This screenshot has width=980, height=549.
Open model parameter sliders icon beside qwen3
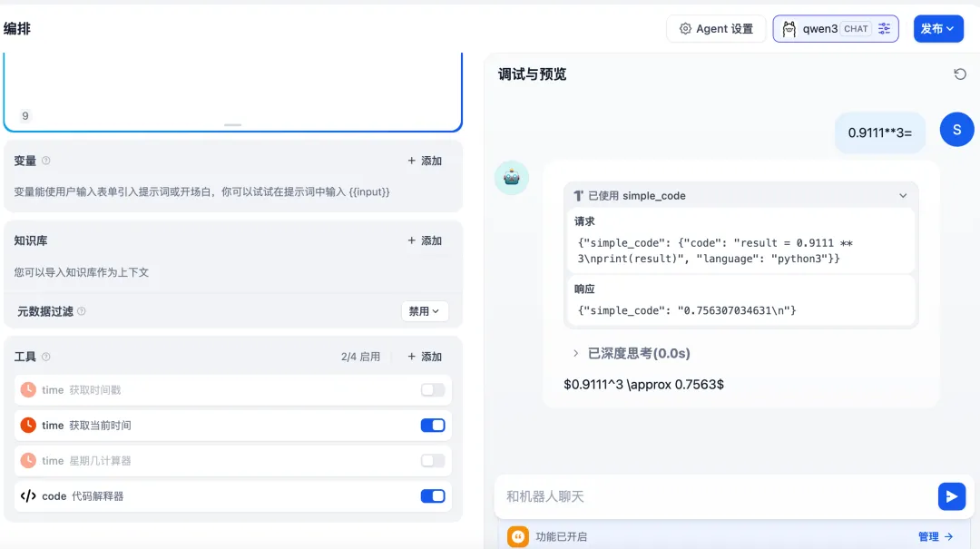click(x=884, y=28)
